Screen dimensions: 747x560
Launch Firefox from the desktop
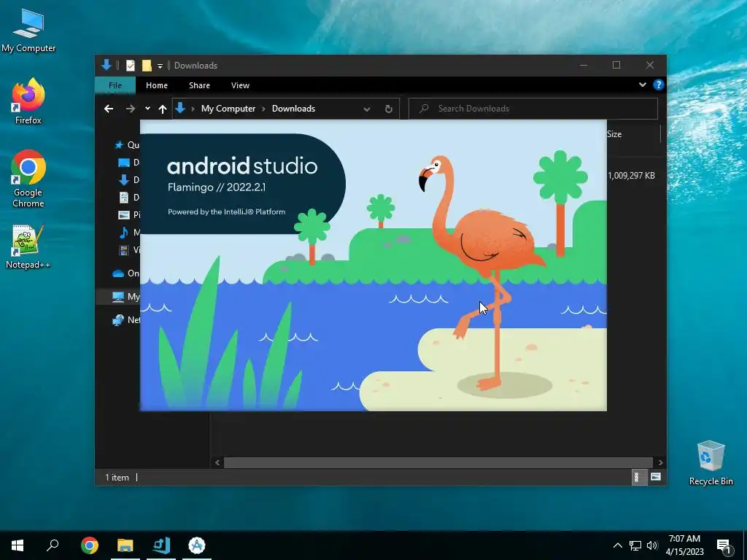pyautogui.click(x=28, y=101)
